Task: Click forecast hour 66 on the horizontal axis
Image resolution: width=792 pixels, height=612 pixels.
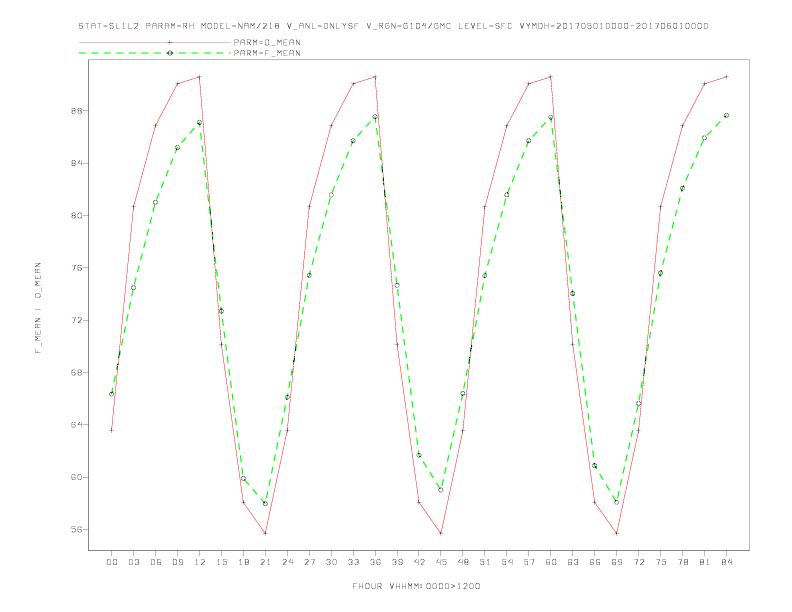Action: click(x=595, y=562)
